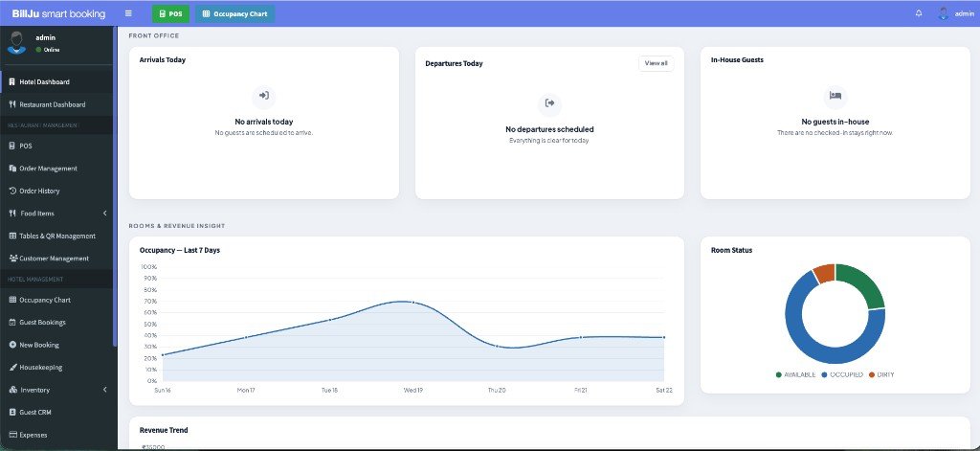This screenshot has width=980, height=451.
Task: Click the Order Management icon
Action: (11, 169)
